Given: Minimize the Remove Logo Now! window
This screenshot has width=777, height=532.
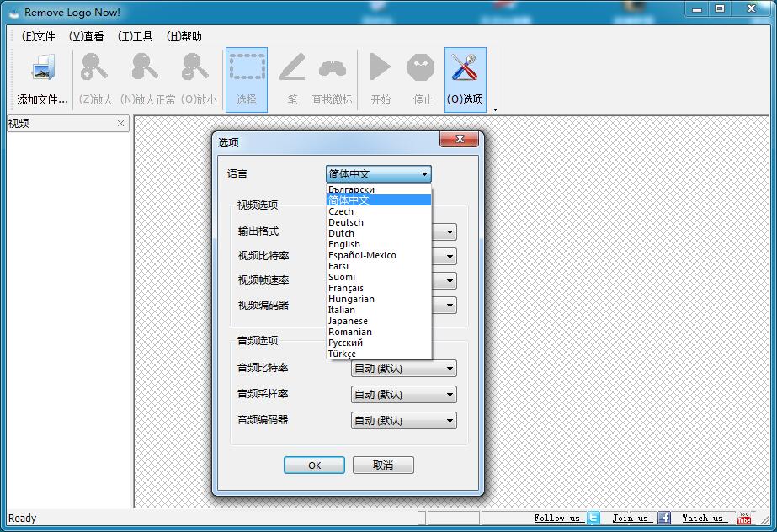Looking at the screenshot, I should [x=697, y=9].
